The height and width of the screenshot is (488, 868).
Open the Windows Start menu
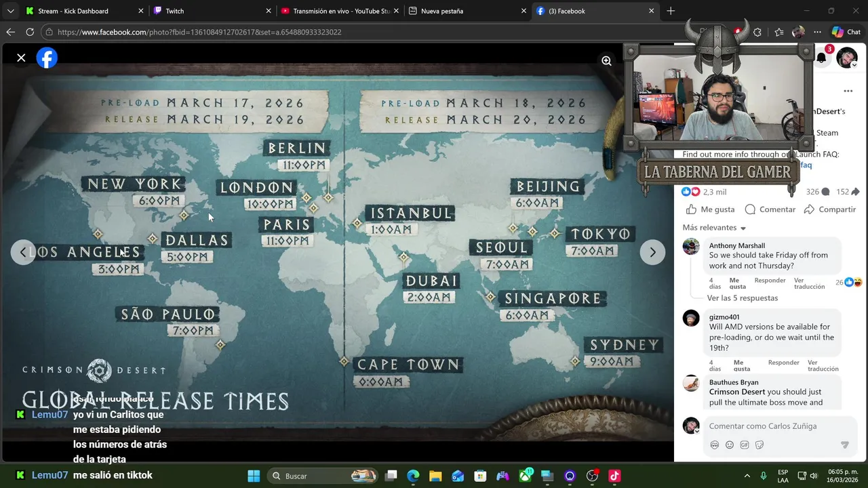[x=254, y=476]
